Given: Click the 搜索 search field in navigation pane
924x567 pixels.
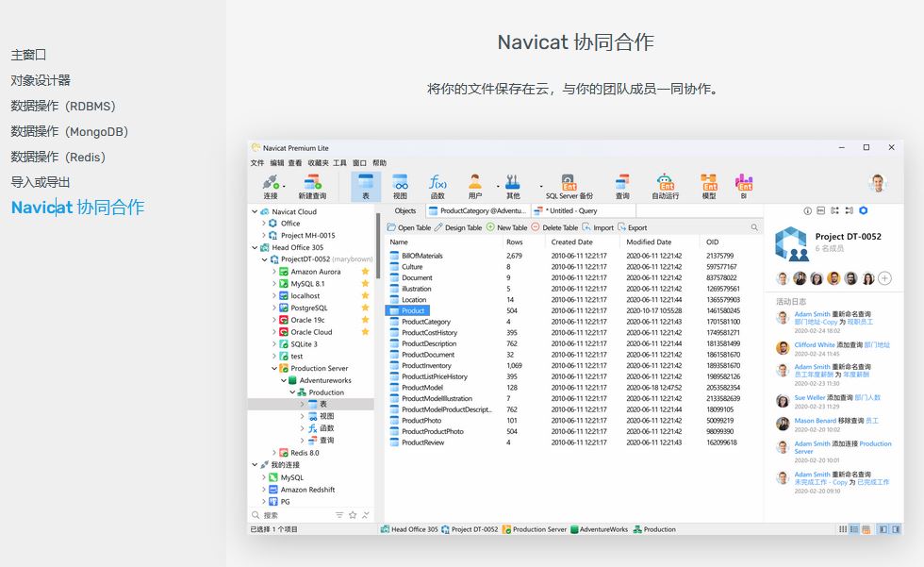Looking at the screenshot, I should pyautogui.click(x=292, y=515).
